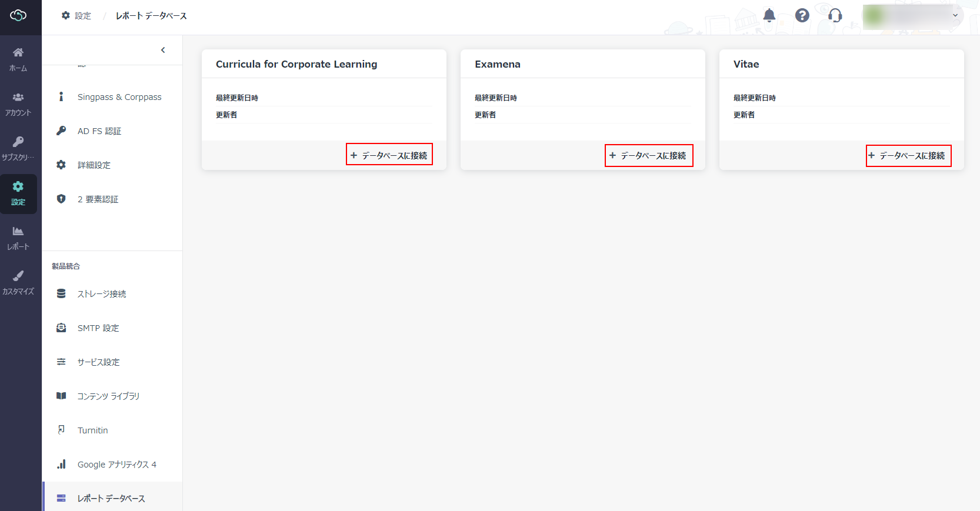The width and height of the screenshot is (980, 511).
Task: Click 詳細設定 gear icon
Action: click(61, 165)
